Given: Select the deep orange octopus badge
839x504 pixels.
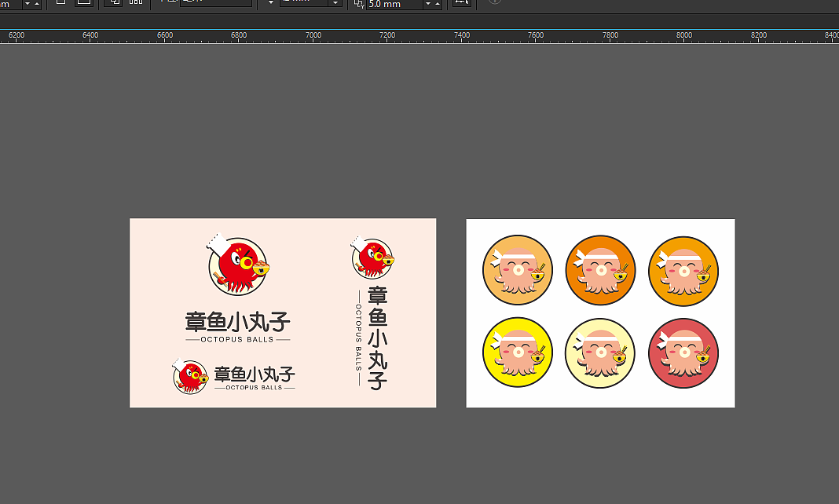Looking at the screenshot, I should 600,270.
